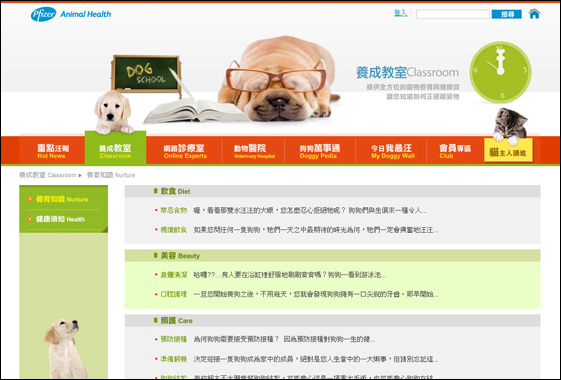
Task: Click the green clock graphic
Action: pos(500,72)
